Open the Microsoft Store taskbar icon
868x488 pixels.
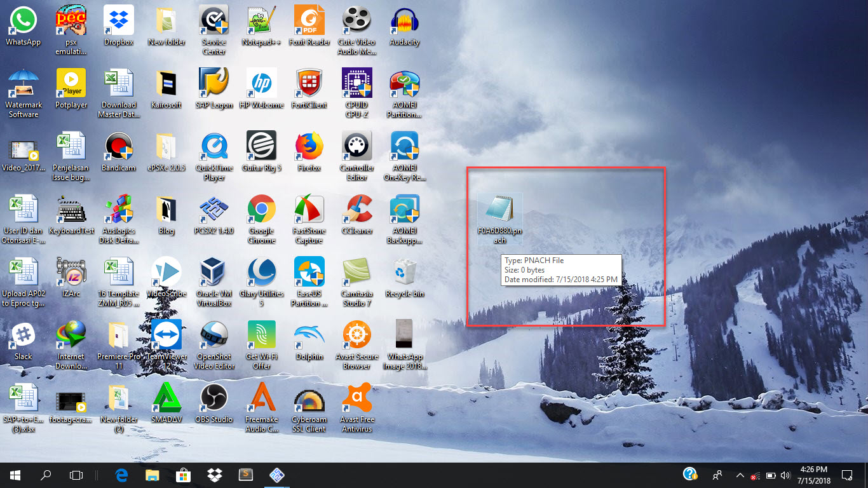point(183,475)
